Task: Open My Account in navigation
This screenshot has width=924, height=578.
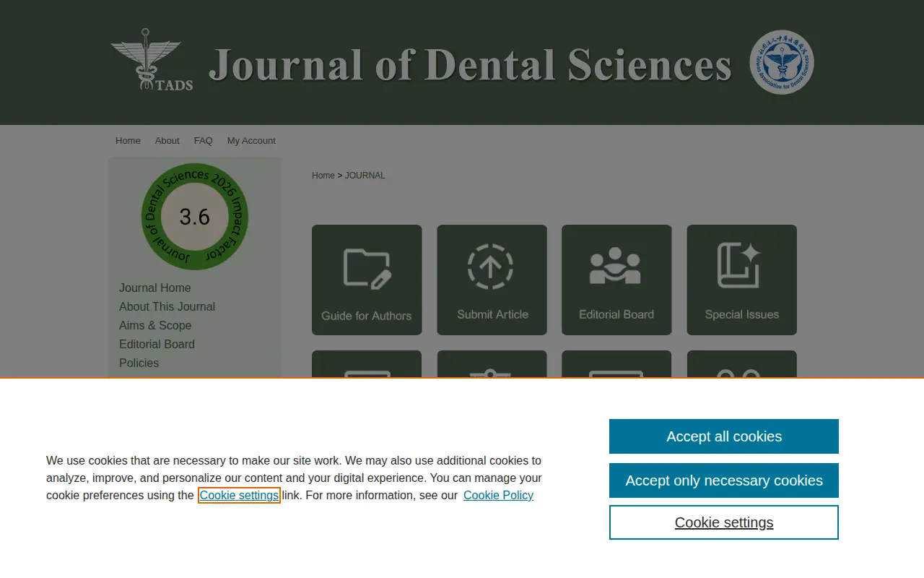Action: click(251, 141)
